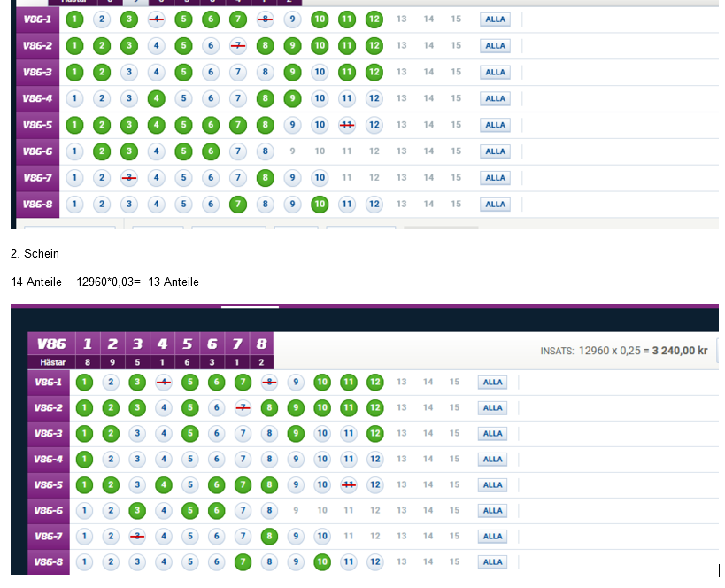The width and height of the screenshot is (725, 588).
Task: Lower coupon: deselect horse 7 in V86-8
Action: point(243,561)
